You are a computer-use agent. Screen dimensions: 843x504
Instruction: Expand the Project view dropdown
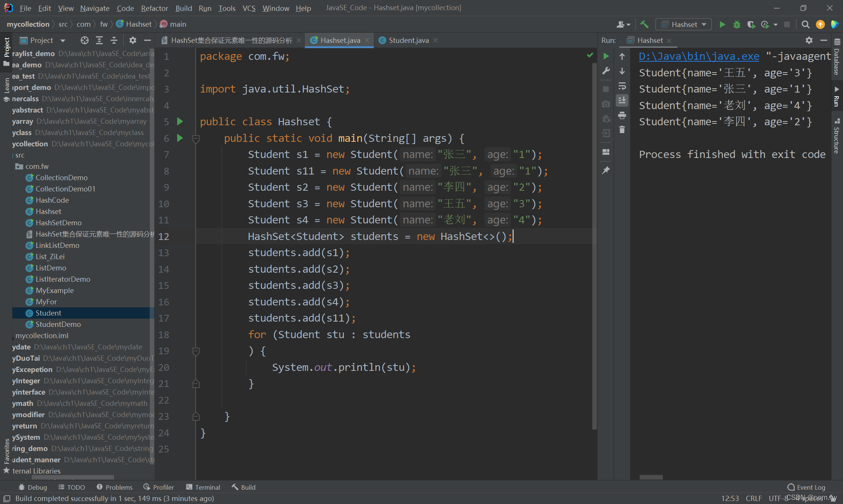(x=63, y=40)
